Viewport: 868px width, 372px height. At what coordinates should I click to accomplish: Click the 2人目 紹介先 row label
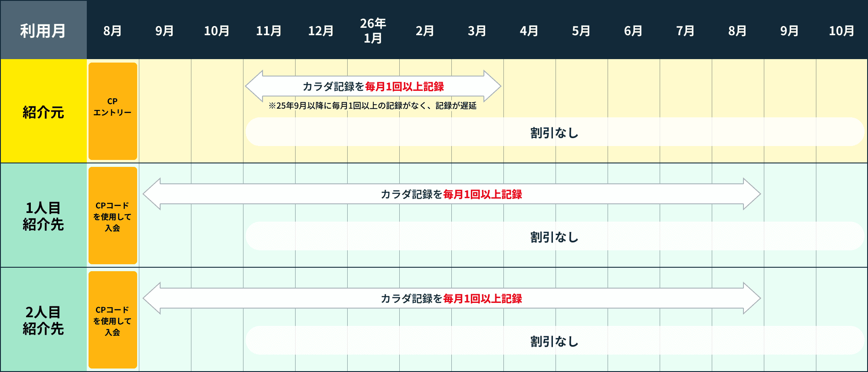43,320
